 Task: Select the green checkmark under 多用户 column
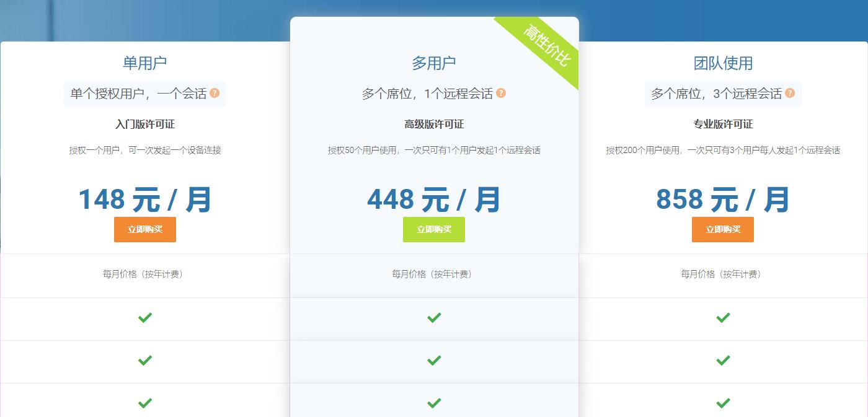pyautogui.click(x=434, y=317)
